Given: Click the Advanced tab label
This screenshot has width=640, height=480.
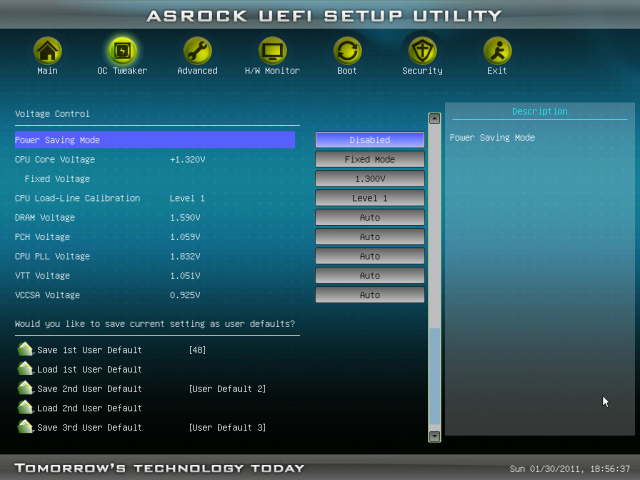Looking at the screenshot, I should coord(198,71).
